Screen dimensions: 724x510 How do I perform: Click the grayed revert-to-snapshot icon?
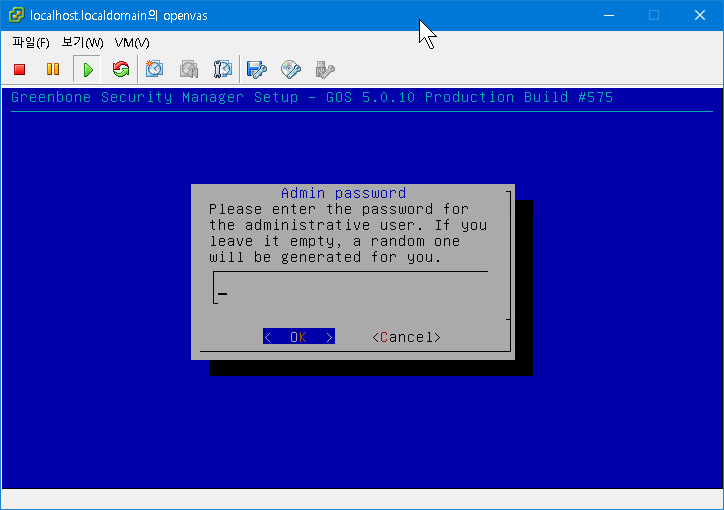point(189,69)
